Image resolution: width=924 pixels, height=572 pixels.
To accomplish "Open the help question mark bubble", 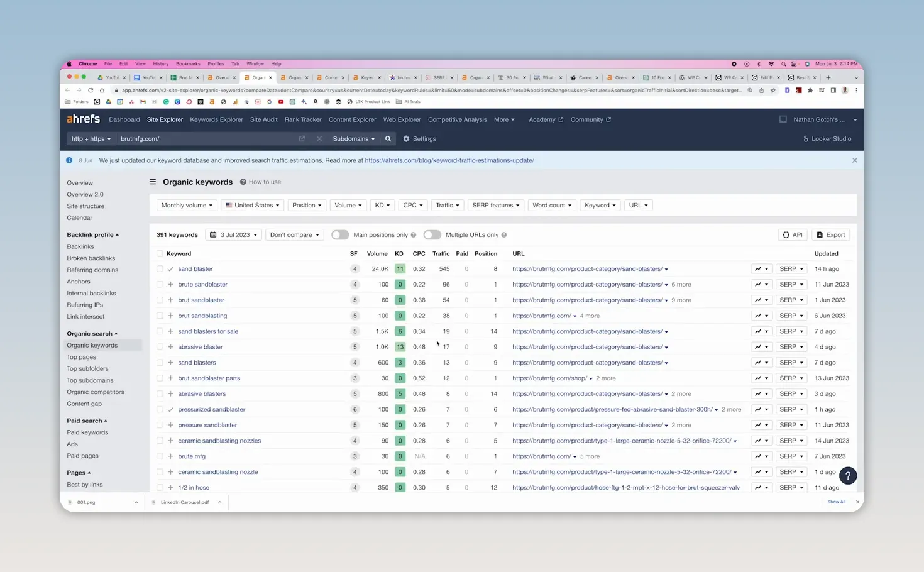I will point(847,476).
